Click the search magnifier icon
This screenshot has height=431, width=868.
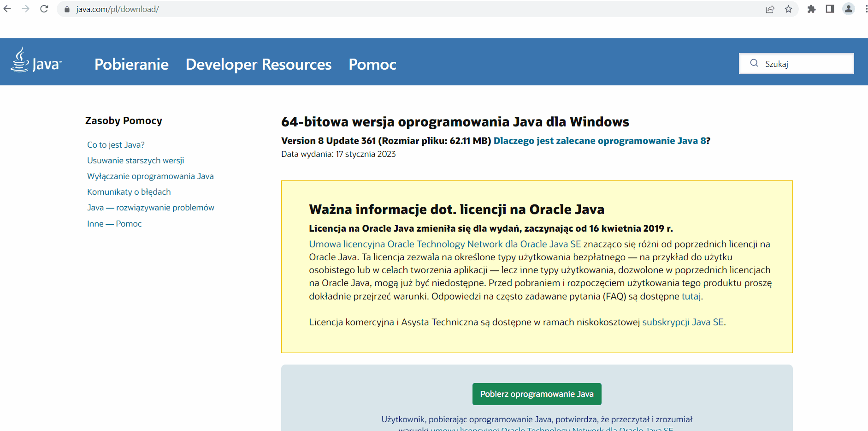click(754, 63)
